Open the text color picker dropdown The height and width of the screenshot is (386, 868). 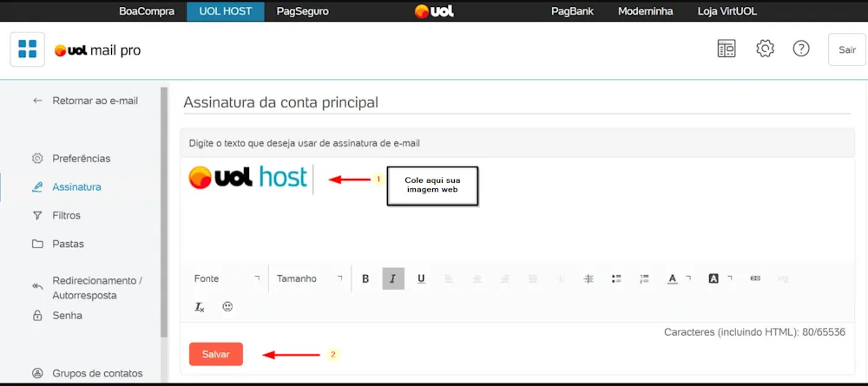click(679, 278)
